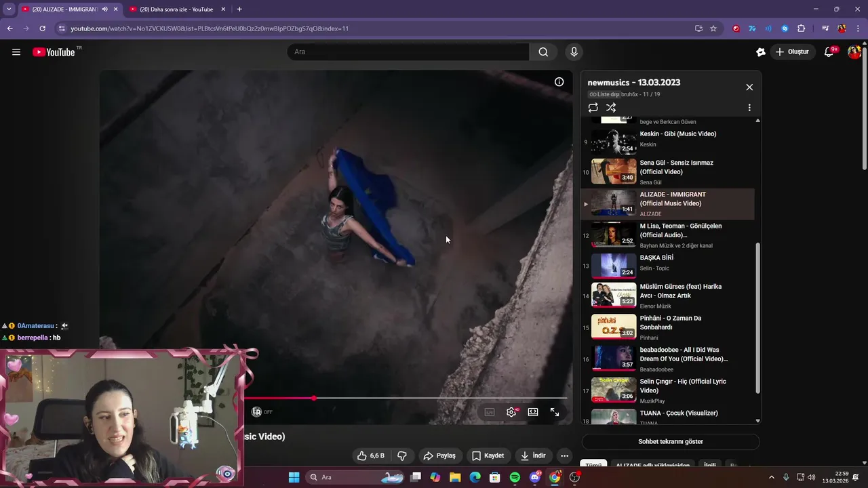Go back in the browser

point(9,28)
